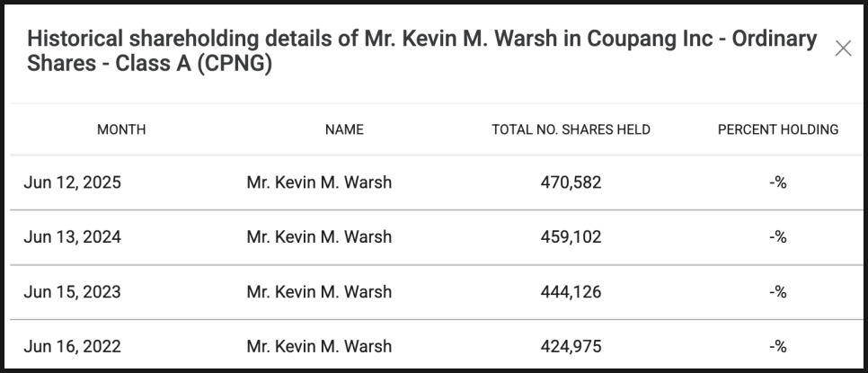The width and height of the screenshot is (868, 373).
Task: Click the dialog title mentioning Coupang Inc
Action: [x=422, y=51]
